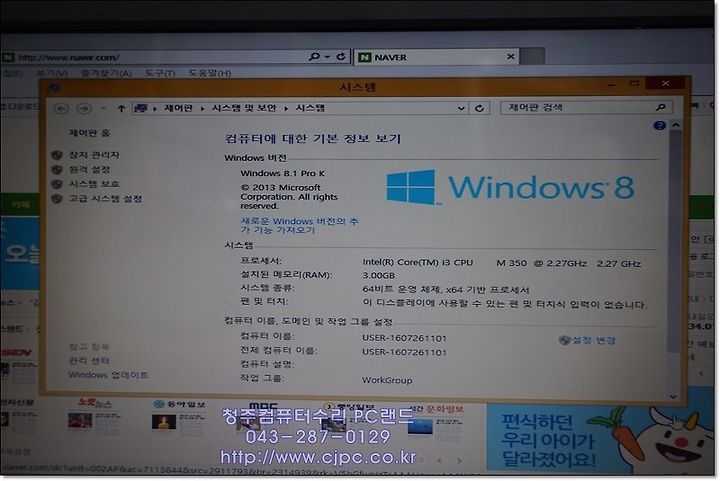Click the WorkGroup value
The image size is (720, 481).
387,380
